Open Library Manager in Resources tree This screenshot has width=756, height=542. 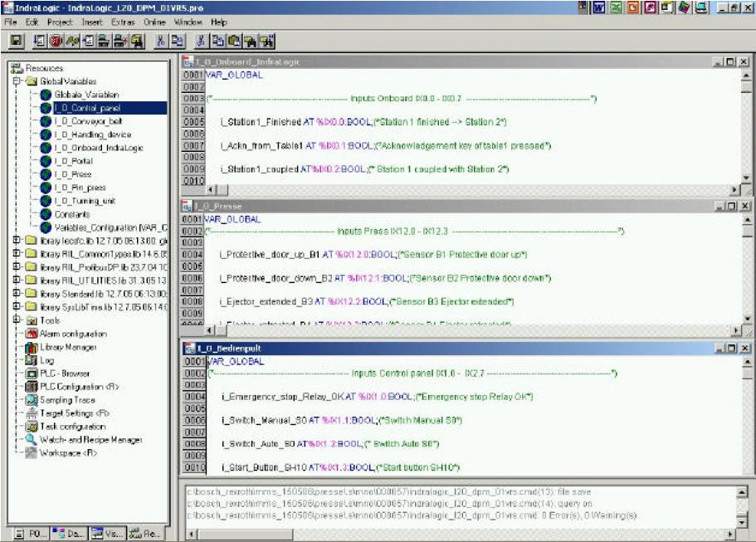click(x=68, y=347)
